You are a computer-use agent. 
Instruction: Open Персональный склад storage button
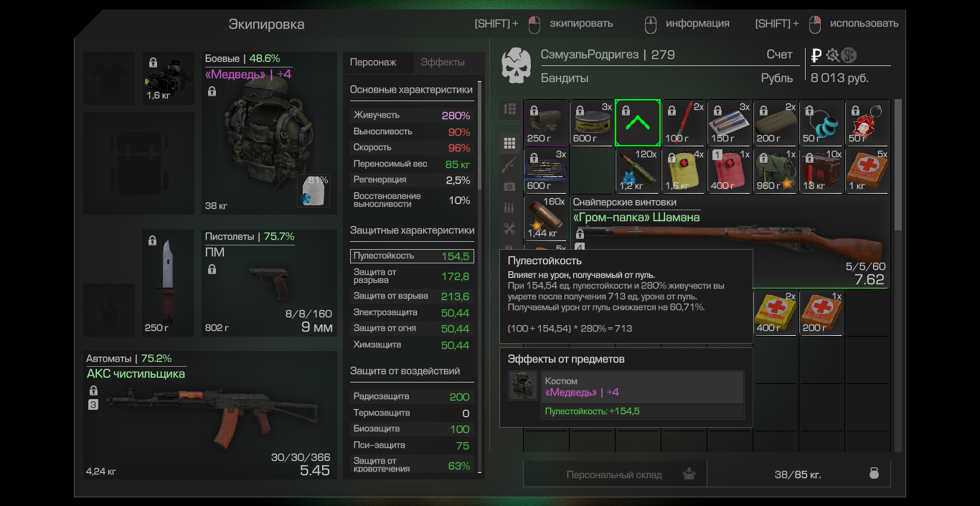pos(615,474)
